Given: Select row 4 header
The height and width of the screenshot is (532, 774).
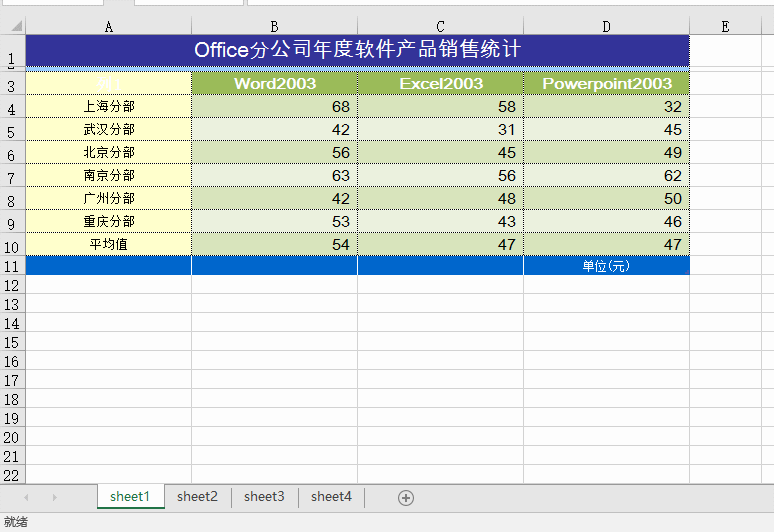Looking at the screenshot, I should [12, 106].
